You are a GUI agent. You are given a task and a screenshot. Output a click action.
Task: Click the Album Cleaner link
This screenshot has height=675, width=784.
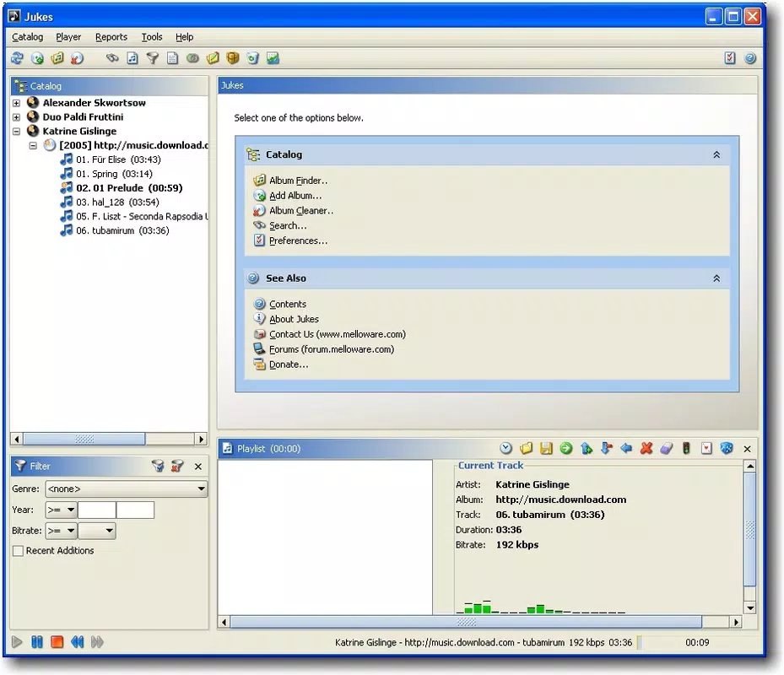pyautogui.click(x=301, y=210)
